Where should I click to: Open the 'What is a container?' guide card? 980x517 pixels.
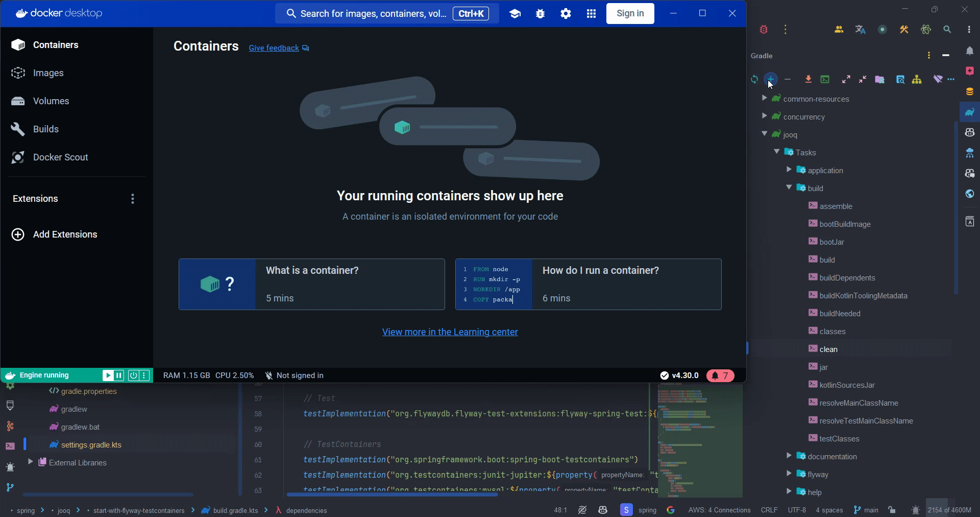pos(311,284)
